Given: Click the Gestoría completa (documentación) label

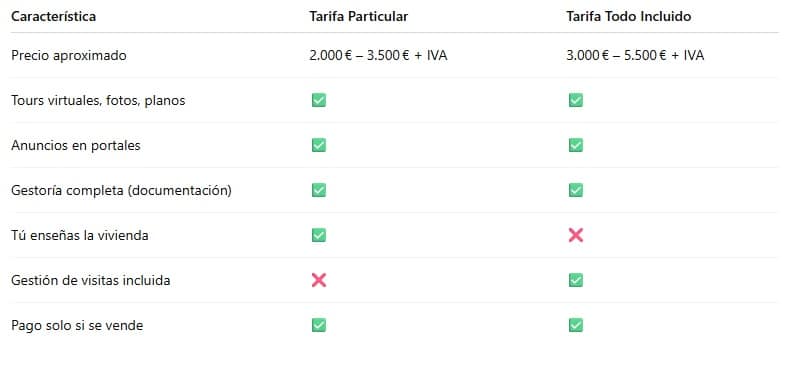Looking at the screenshot, I should point(121,191).
